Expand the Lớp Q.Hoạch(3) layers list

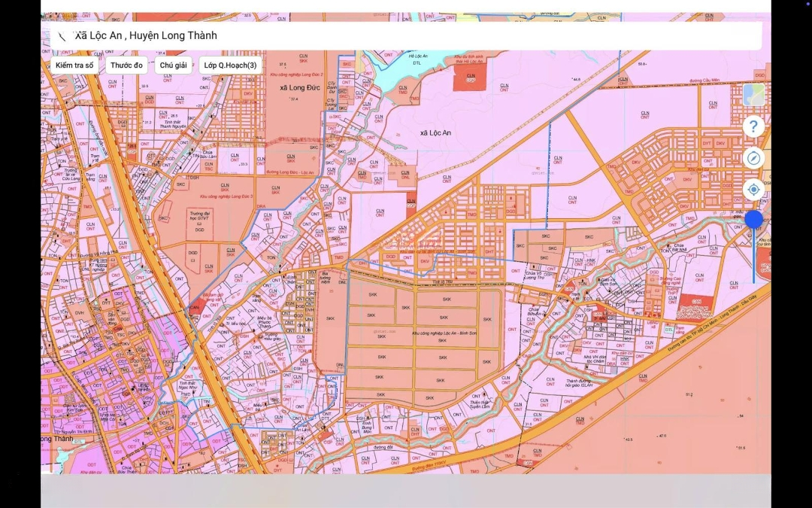(x=230, y=65)
